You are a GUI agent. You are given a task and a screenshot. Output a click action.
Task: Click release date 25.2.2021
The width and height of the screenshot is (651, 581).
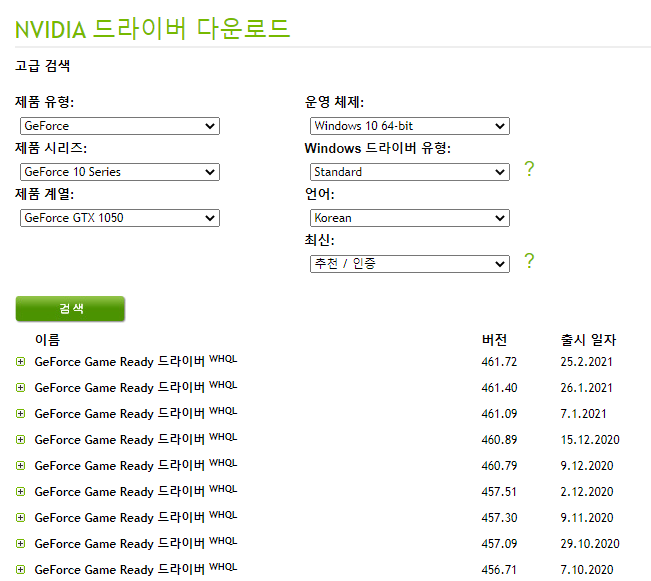(x=586, y=362)
